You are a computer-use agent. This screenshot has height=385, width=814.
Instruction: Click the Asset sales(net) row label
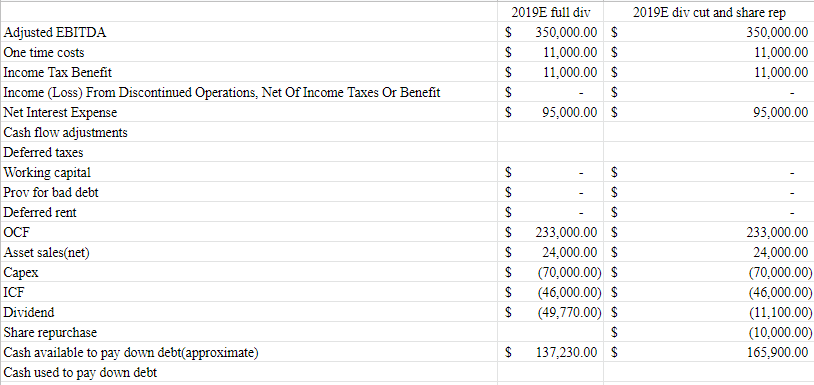point(46,253)
